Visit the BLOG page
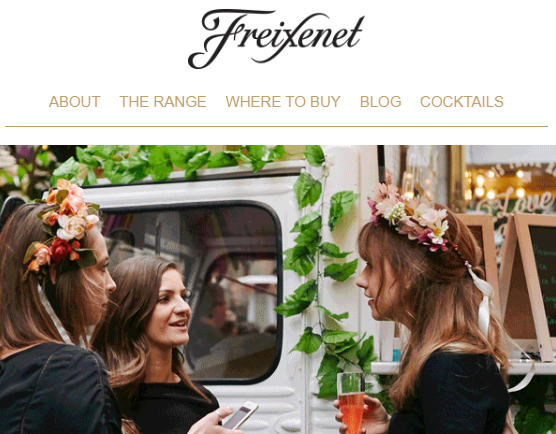Viewport: 556px width, 434px height. coord(380,102)
